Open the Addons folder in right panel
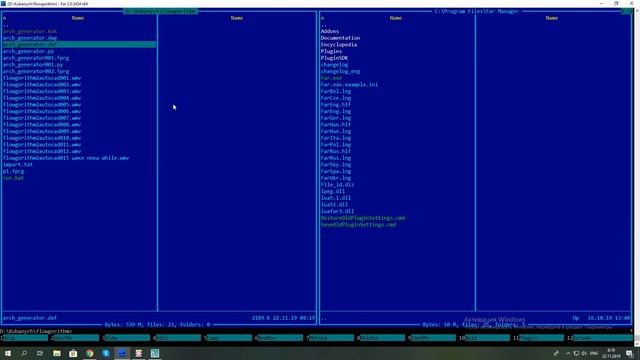The image size is (640, 360). tap(330, 31)
